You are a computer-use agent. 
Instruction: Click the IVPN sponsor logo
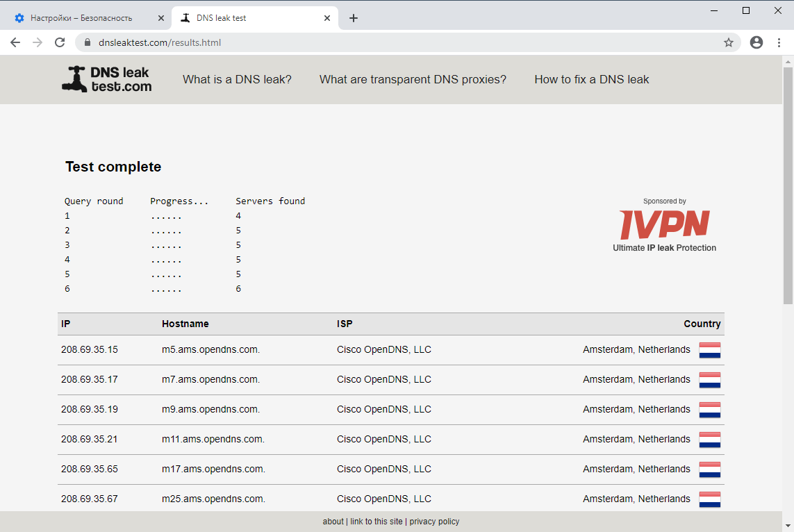[x=664, y=224]
